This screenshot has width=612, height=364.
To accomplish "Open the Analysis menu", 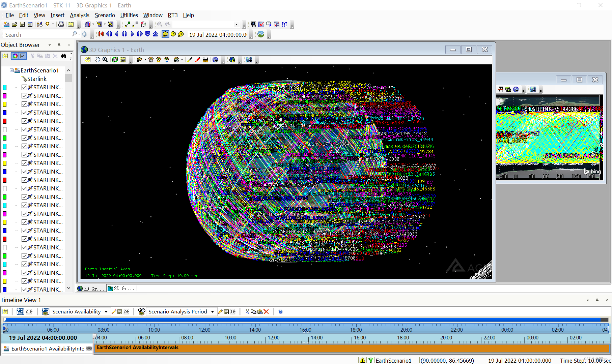I will (x=79, y=15).
